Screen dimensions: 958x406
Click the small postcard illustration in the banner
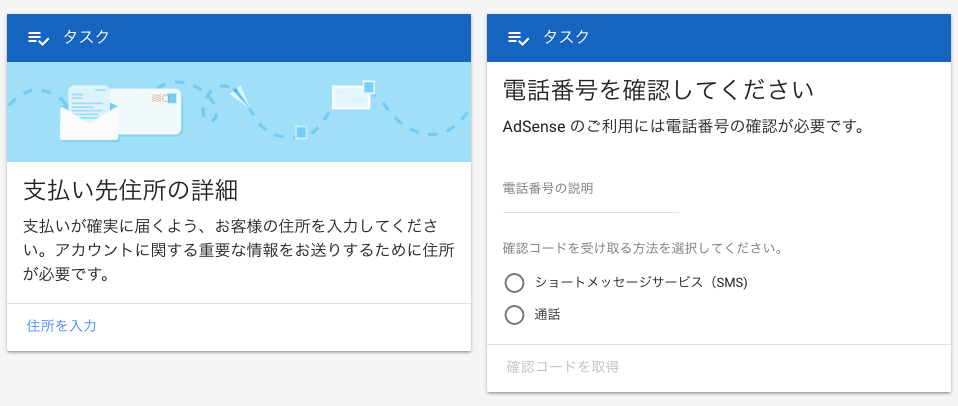pyautogui.click(x=352, y=95)
